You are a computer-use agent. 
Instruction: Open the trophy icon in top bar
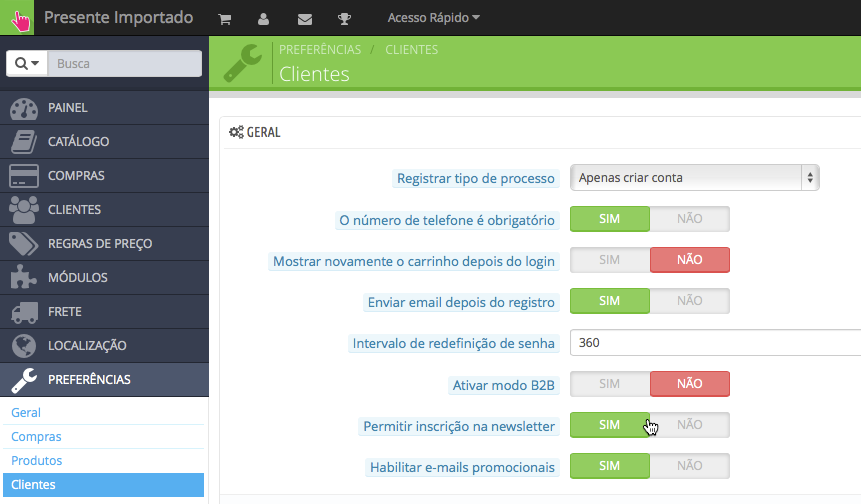point(344,20)
